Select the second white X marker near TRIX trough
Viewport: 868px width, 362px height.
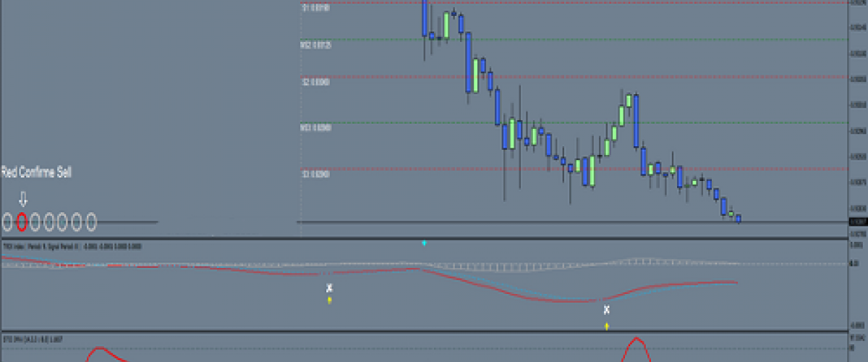(x=607, y=310)
